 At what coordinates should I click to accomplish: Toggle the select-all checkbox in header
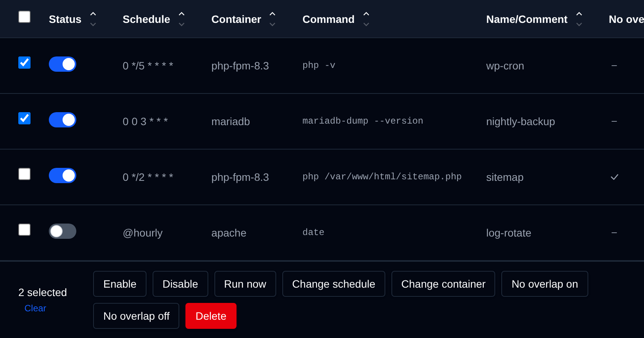(x=24, y=17)
